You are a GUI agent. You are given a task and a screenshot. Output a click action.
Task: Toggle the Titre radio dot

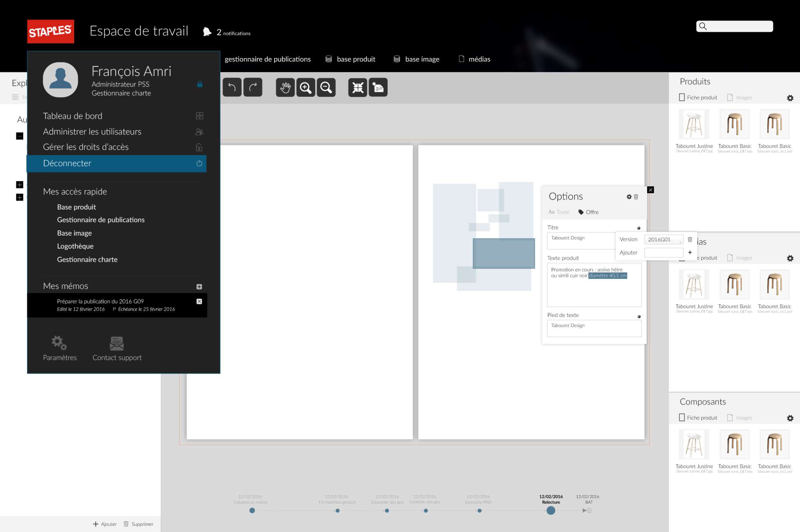pyautogui.click(x=639, y=228)
